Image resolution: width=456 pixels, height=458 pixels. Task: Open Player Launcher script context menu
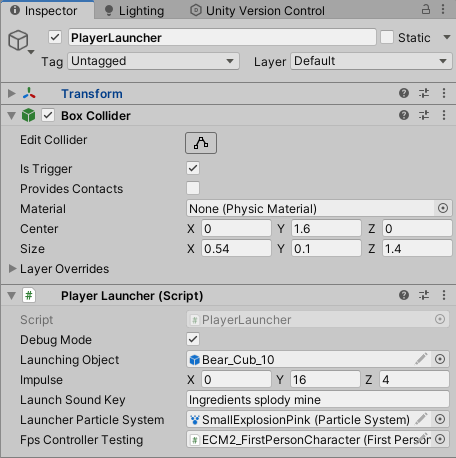coord(444,295)
